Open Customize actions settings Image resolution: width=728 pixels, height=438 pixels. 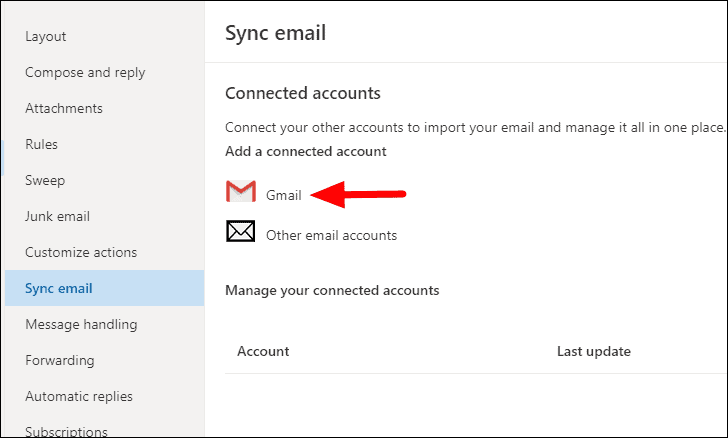81,252
